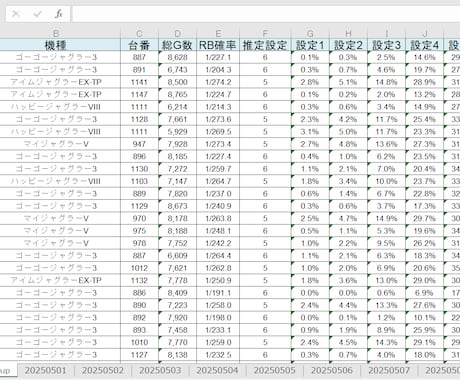The width and height of the screenshot is (460, 380).
Task: Select column G header
Action: 310,33
